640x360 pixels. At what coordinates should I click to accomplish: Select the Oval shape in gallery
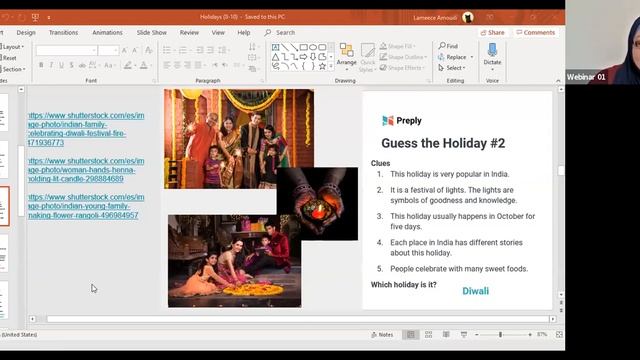[313, 47]
